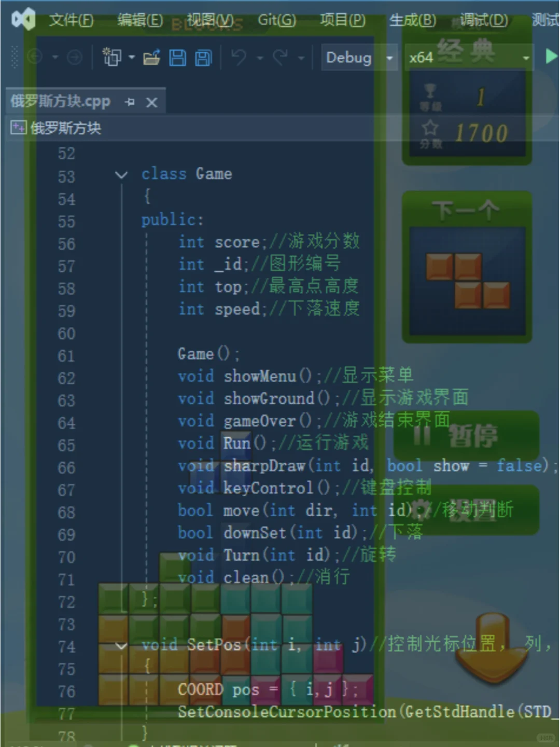Click the 1700 score value
Image resolution: width=560 pixels, height=747 pixels.
tap(482, 134)
